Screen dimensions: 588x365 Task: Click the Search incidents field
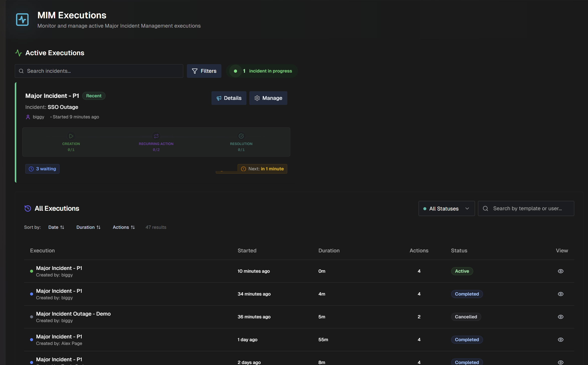99,71
